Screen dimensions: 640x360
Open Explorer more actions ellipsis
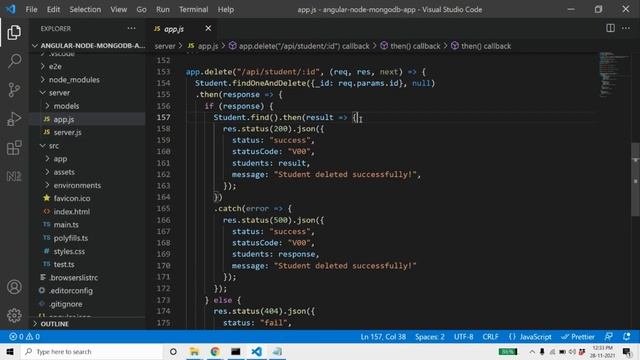131,29
